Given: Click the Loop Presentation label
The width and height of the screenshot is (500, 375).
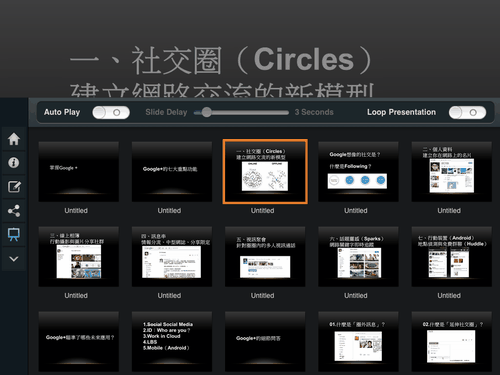Looking at the screenshot, I should click(x=401, y=112).
